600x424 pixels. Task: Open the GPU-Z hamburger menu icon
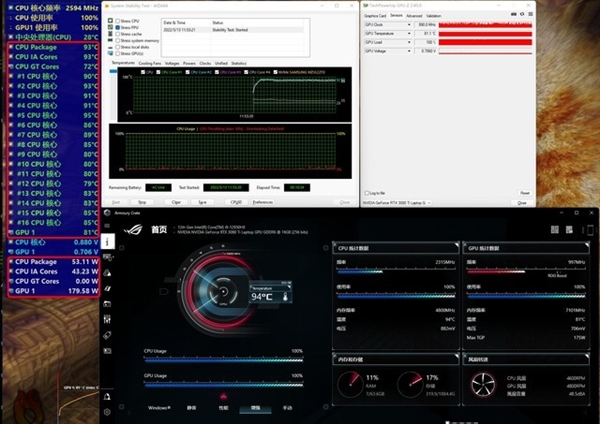tap(530, 14)
